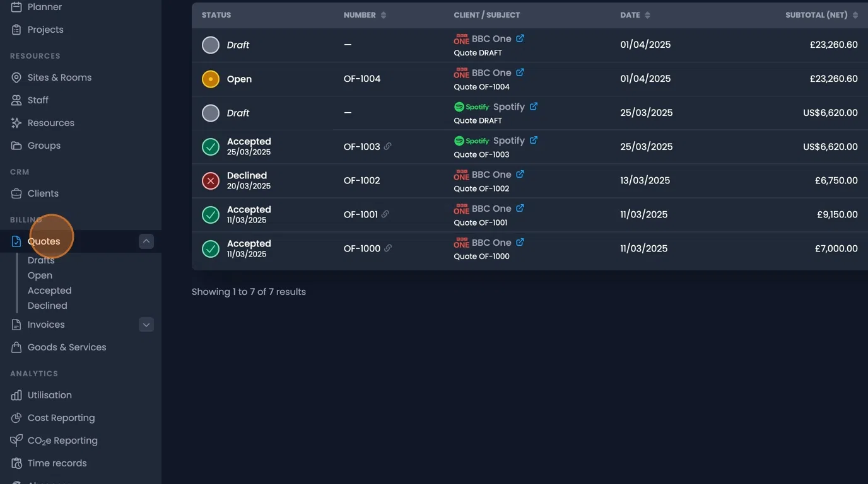Open Goods & Services section
The width and height of the screenshot is (868, 484).
67,347
